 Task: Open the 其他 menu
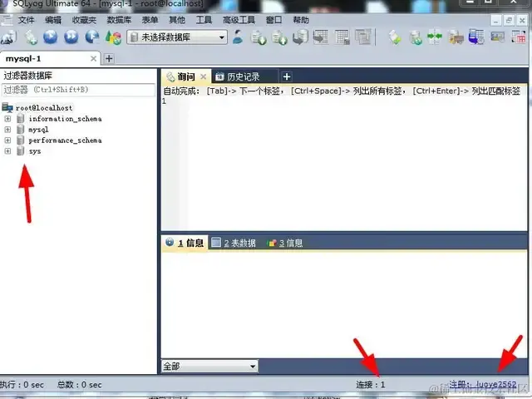pos(177,20)
